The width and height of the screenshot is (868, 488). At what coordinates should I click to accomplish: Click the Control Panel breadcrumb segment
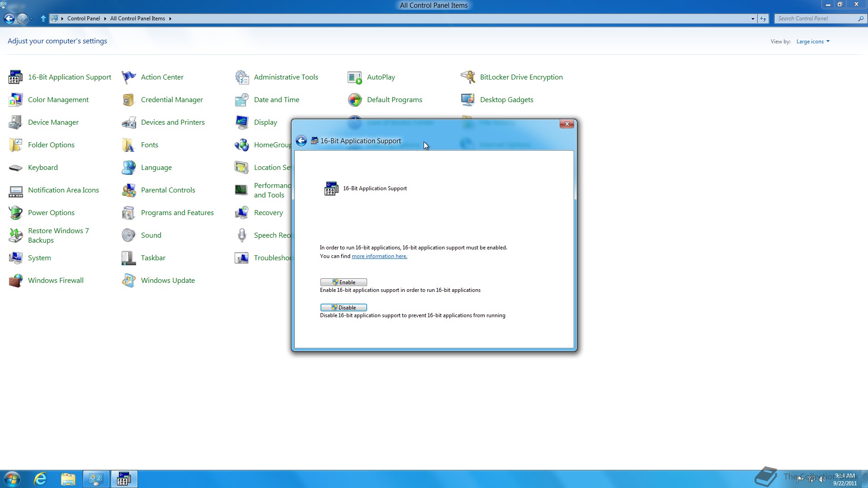(x=83, y=19)
